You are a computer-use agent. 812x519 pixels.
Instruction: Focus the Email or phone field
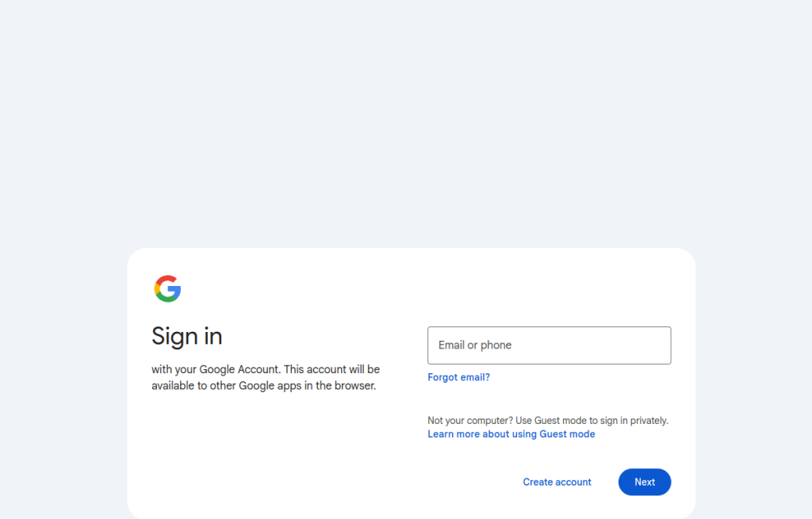(x=549, y=345)
